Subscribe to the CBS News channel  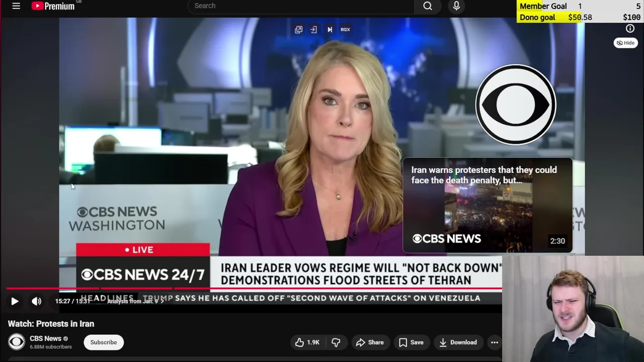tap(104, 342)
